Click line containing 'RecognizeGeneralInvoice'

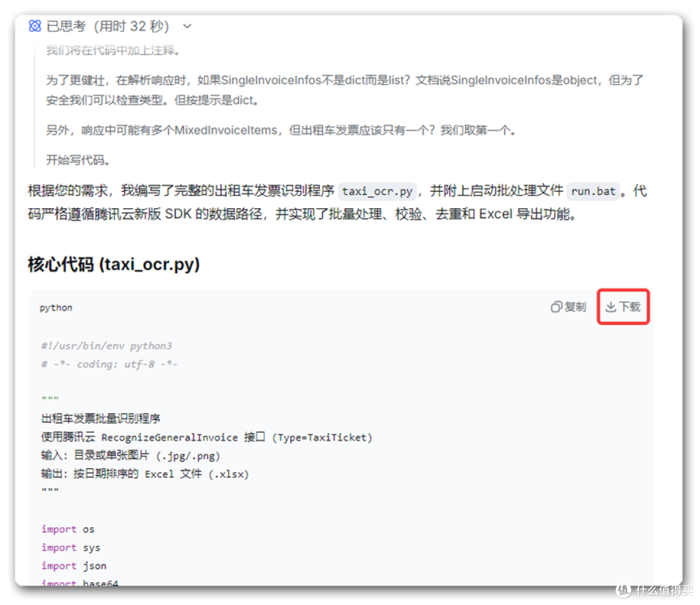click(207, 437)
